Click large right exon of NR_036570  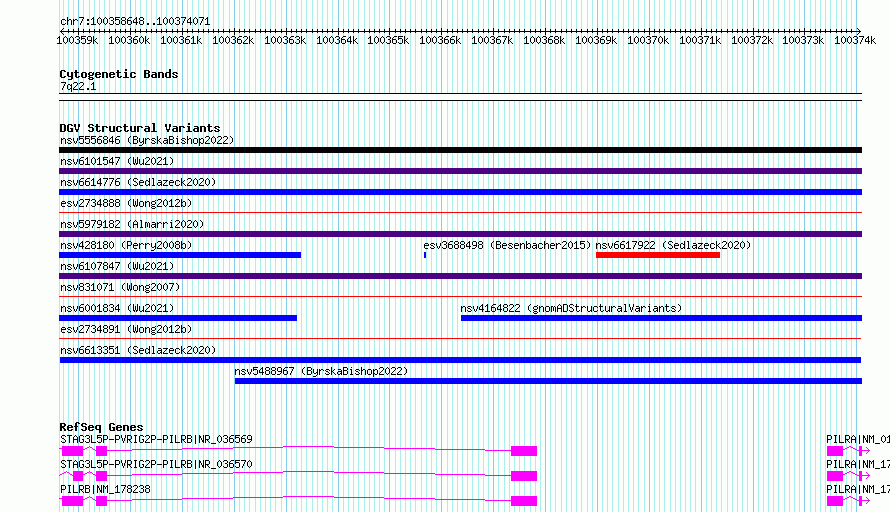[524, 476]
